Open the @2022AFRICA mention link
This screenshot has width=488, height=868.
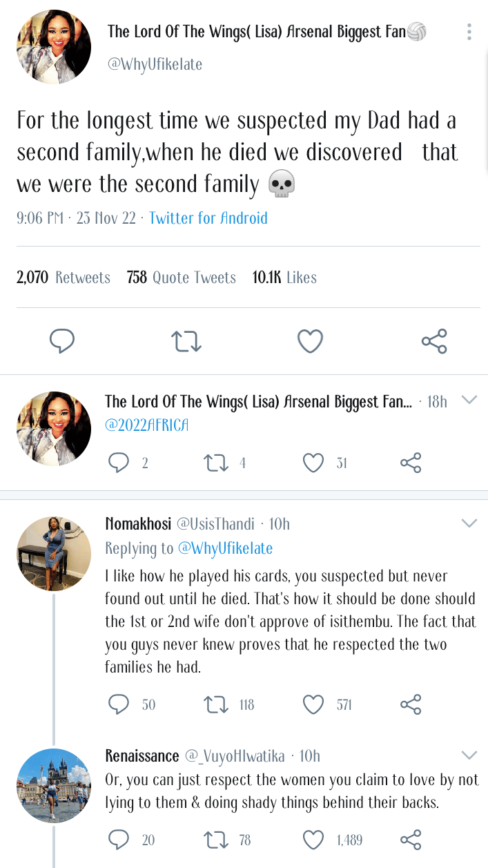click(146, 425)
